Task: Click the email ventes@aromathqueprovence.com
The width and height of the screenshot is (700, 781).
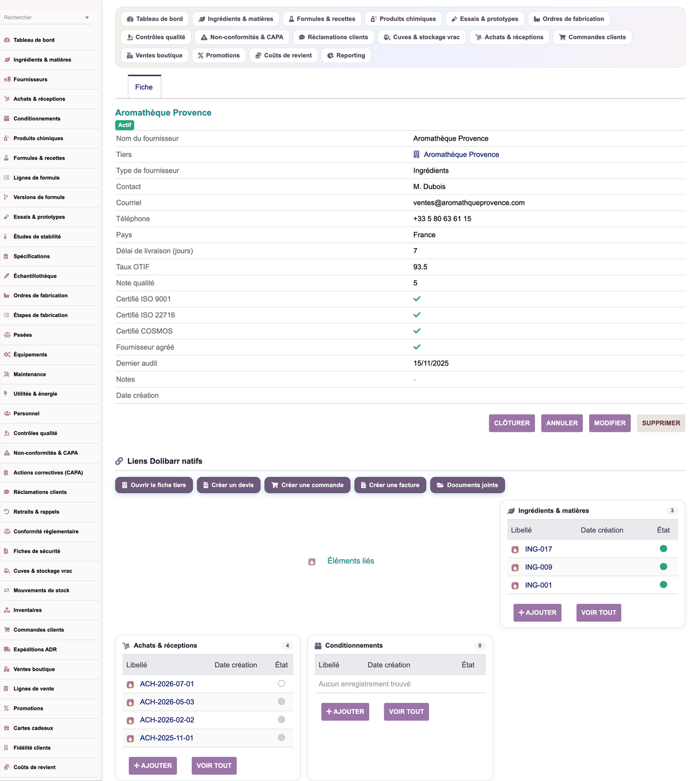Action: tap(469, 203)
